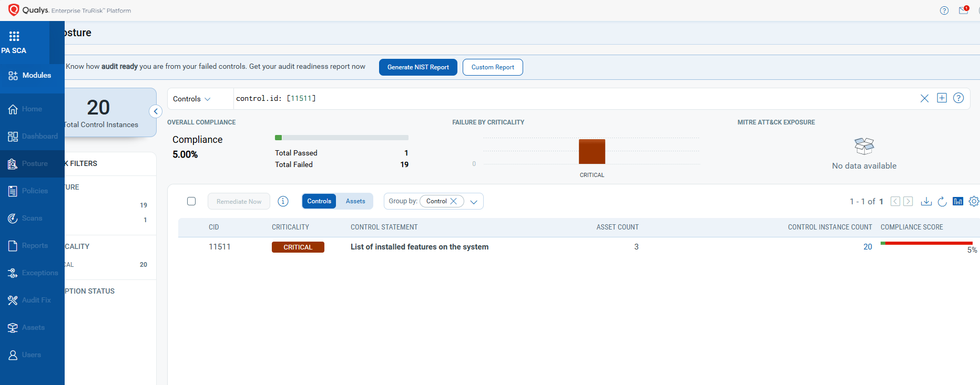980x385 pixels.
Task: Click the add saved search plus icon
Action: [x=942, y=98]
